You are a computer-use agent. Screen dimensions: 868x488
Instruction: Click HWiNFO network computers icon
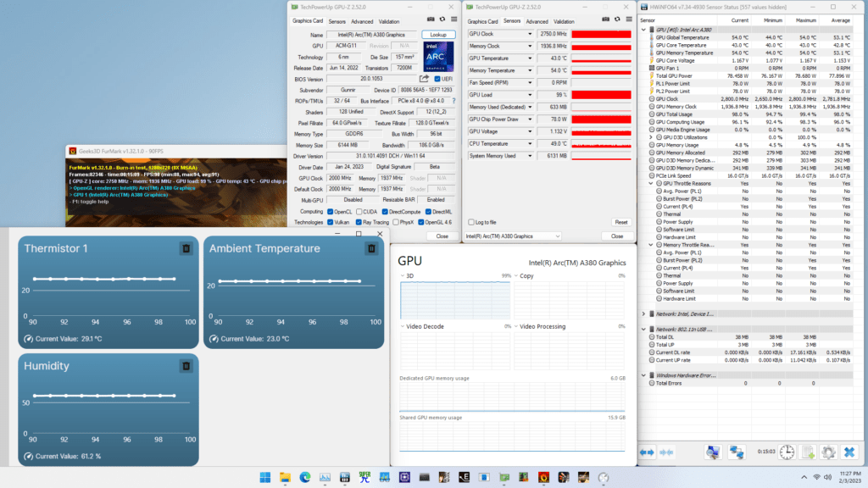click(x=737, y=452)
